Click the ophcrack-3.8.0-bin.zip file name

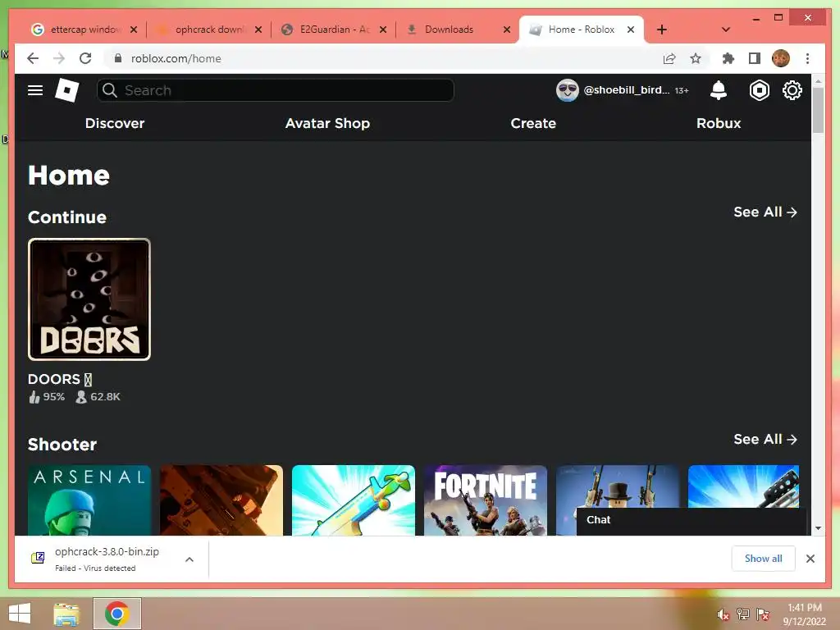click(x=107, y=551)
